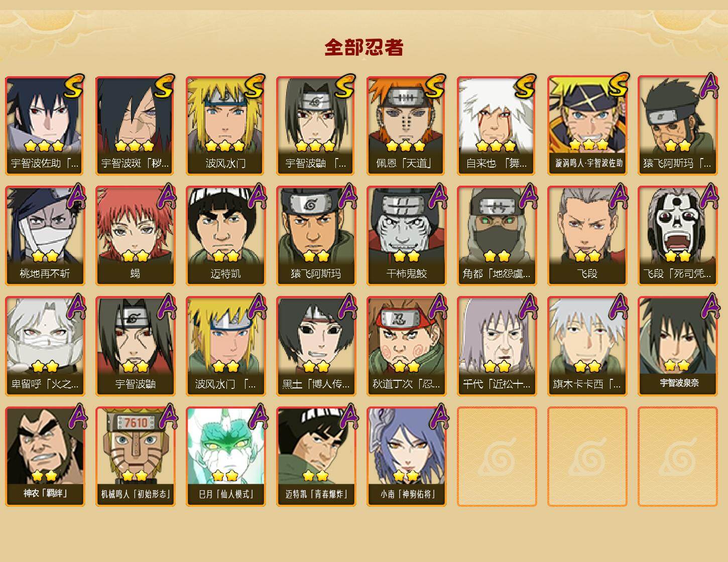Select the plain 飞段 ninja card
This screenshot has height=562, width=728.
click(587, 236)
